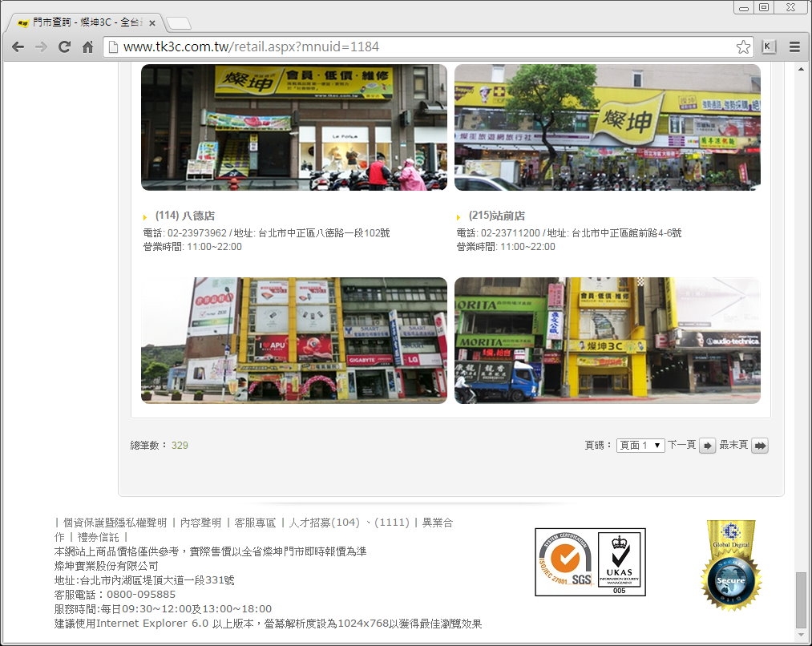Click total count 329
The width and height of the screenshot is (812, 646).
tap(180, 445)
